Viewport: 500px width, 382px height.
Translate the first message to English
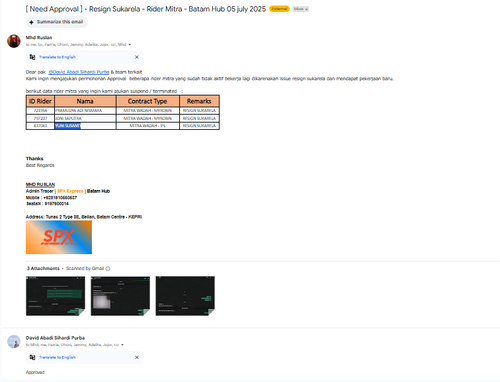click(x=57, y=57)
